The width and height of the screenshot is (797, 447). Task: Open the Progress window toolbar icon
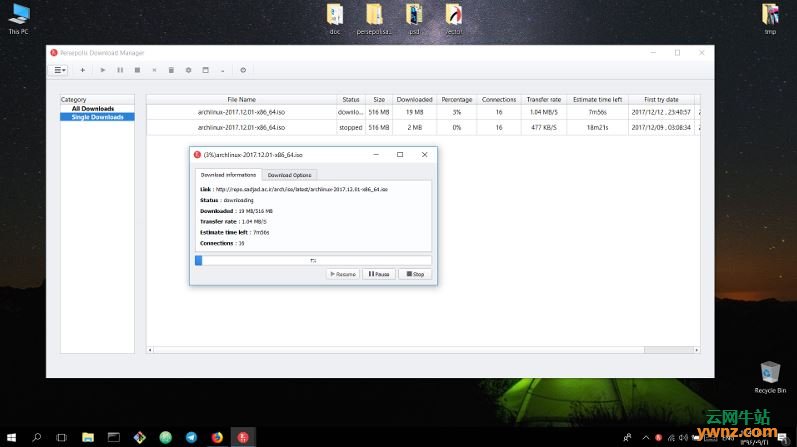click(x=205, y=70)
